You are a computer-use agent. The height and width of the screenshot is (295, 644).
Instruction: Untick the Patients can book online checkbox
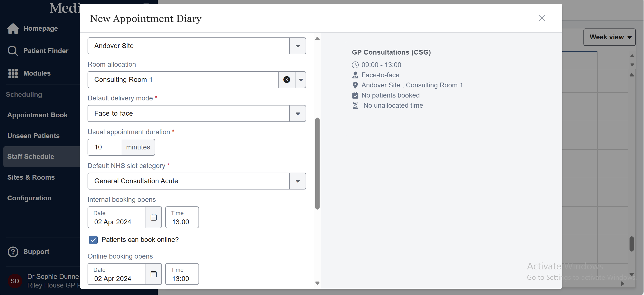(93, 240)
